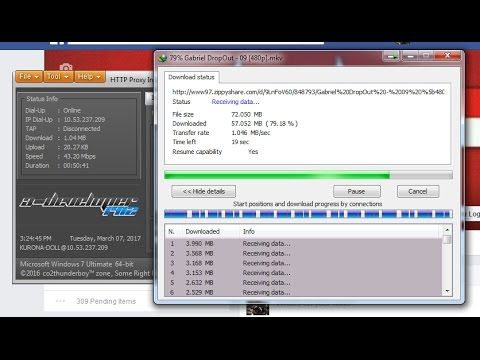The height and width of the screenshot is (360, 480).
Task: Click the Hide details button
Action: tap(204, 192)
